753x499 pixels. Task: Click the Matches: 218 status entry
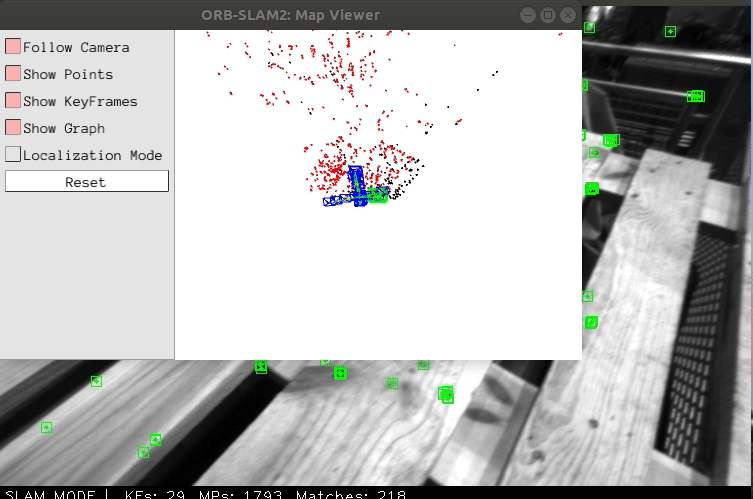coord(351,494)
